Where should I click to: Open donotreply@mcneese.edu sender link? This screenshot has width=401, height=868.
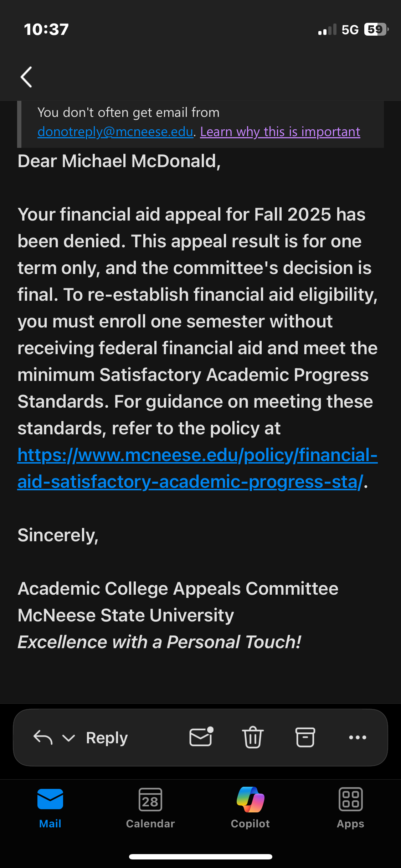[115, 132]
